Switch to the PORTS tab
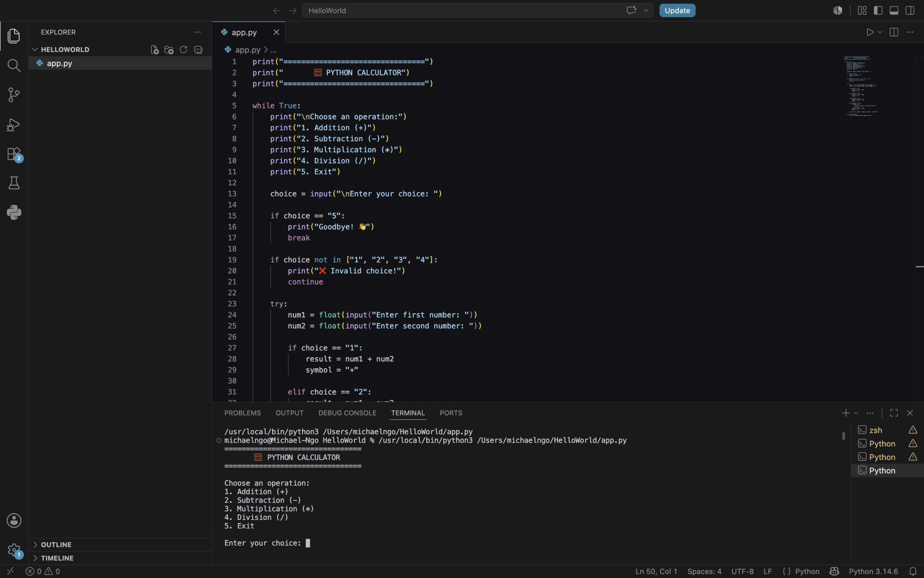Image resolution: width=924 pixels, height=578 pixels. coord(451,413)
